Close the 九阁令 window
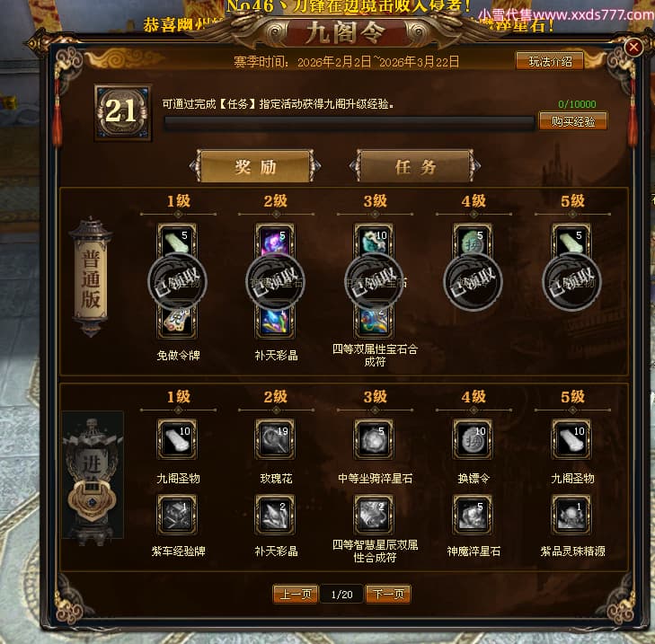 (x=633, y=47)
